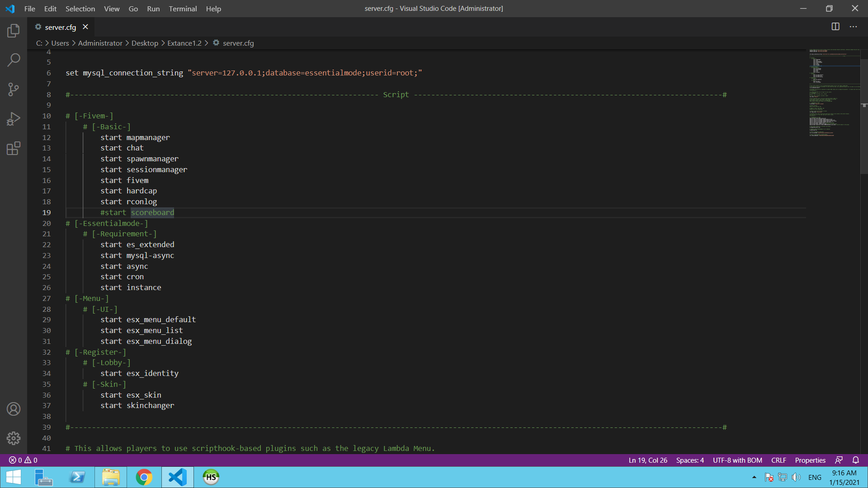
Task: Open the Explorer view in activity bar
Action: tap(14, 31)
